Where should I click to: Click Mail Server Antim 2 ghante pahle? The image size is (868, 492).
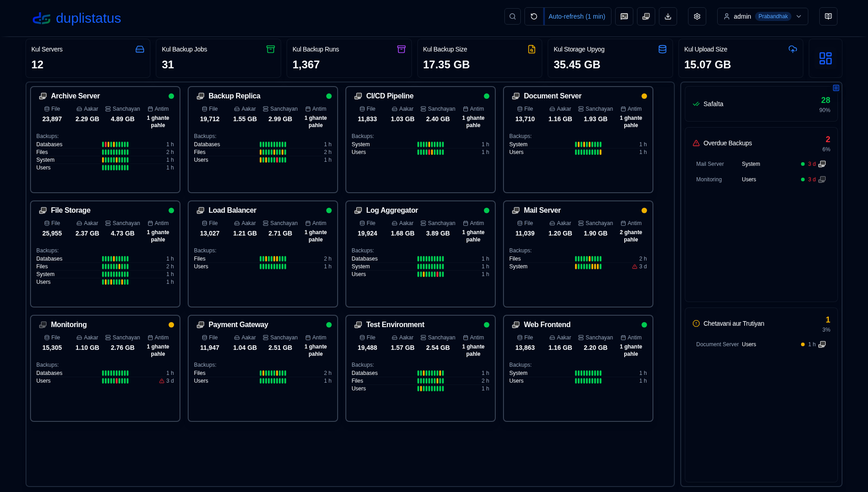coord(631,236)
